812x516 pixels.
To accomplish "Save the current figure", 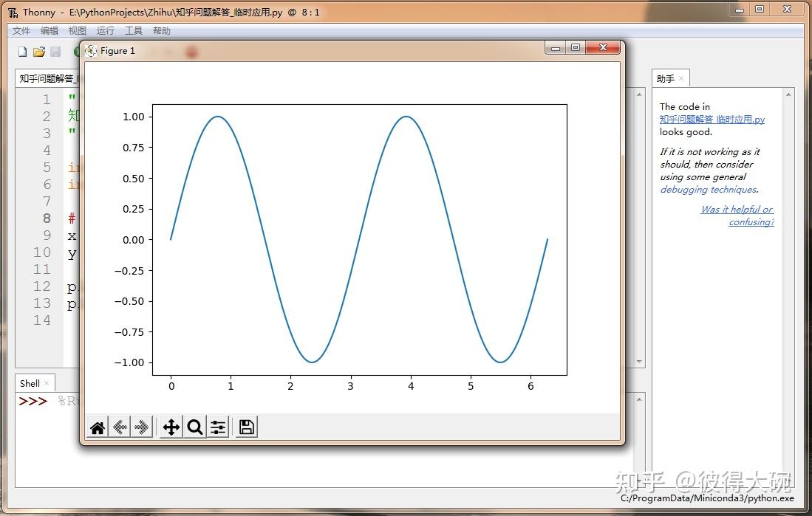I will [x=245, y=426].
